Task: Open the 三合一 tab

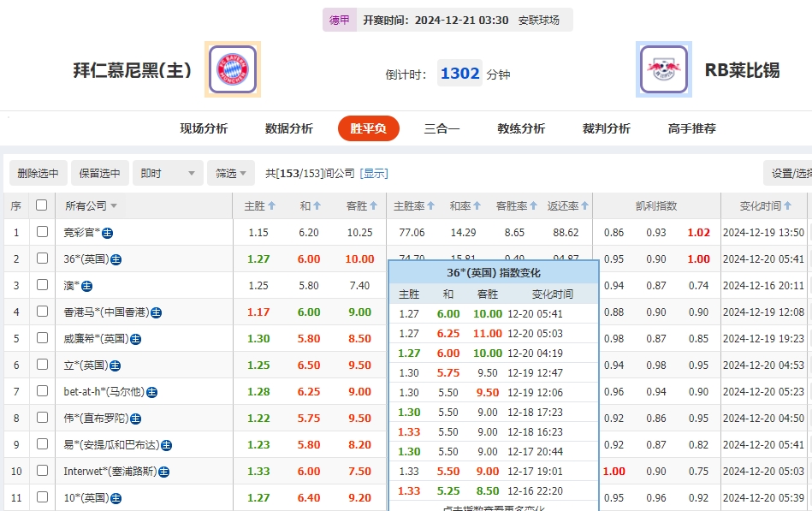Action: [442, 128]
